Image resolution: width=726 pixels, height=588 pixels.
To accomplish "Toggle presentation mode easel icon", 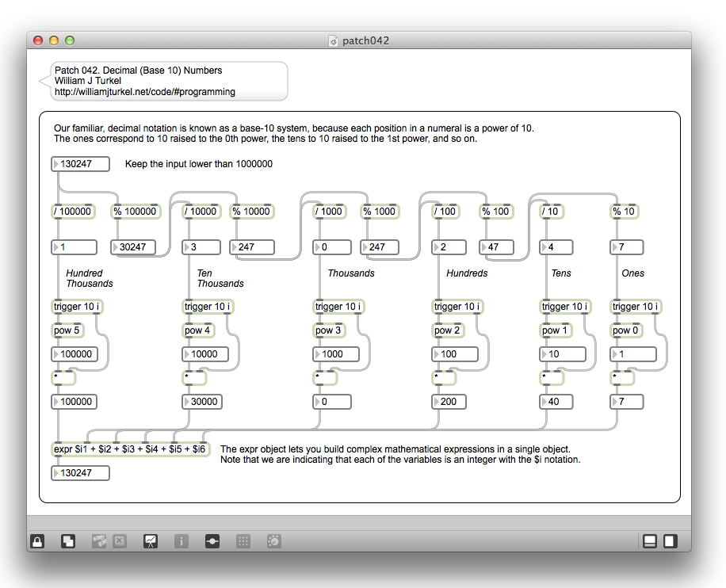I will [150, 541].
